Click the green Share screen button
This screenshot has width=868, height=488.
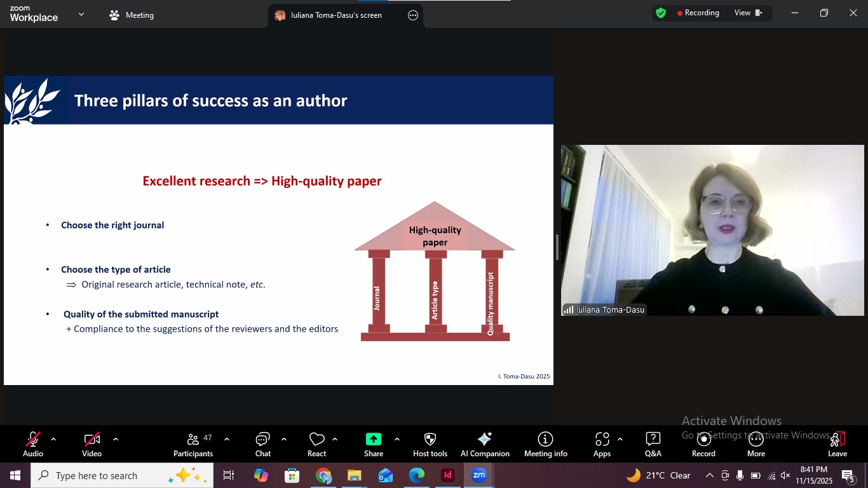[374, 444]
